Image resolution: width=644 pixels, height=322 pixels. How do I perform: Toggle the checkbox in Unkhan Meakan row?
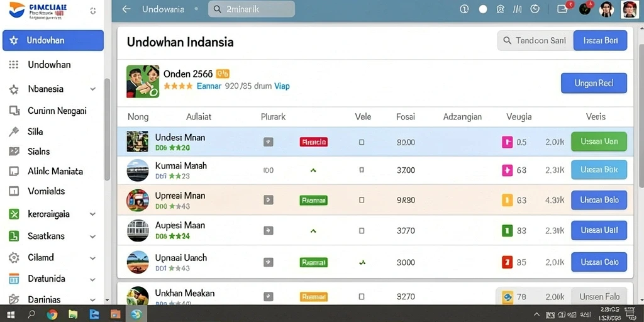click(362, 296)
